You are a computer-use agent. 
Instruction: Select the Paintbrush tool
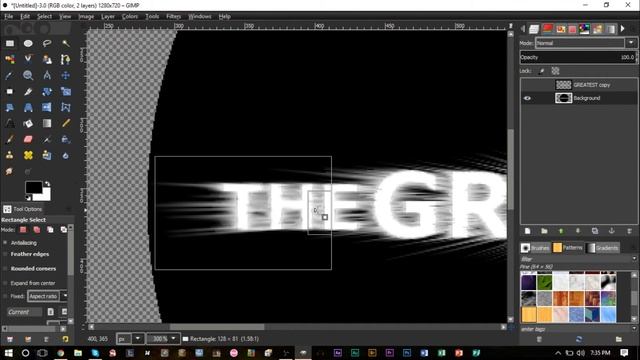pos(10,140)
